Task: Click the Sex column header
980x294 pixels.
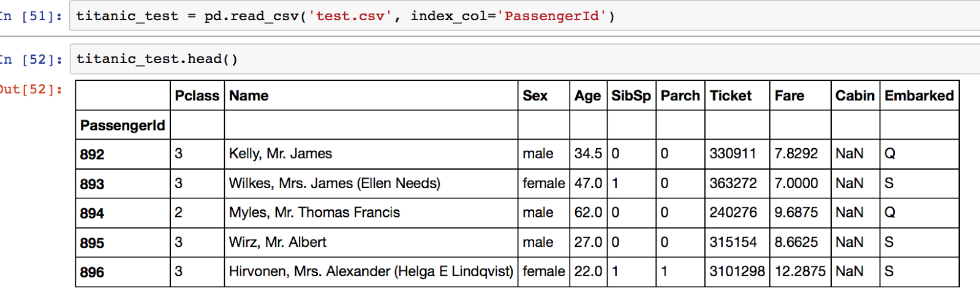Action: [535, 96]
